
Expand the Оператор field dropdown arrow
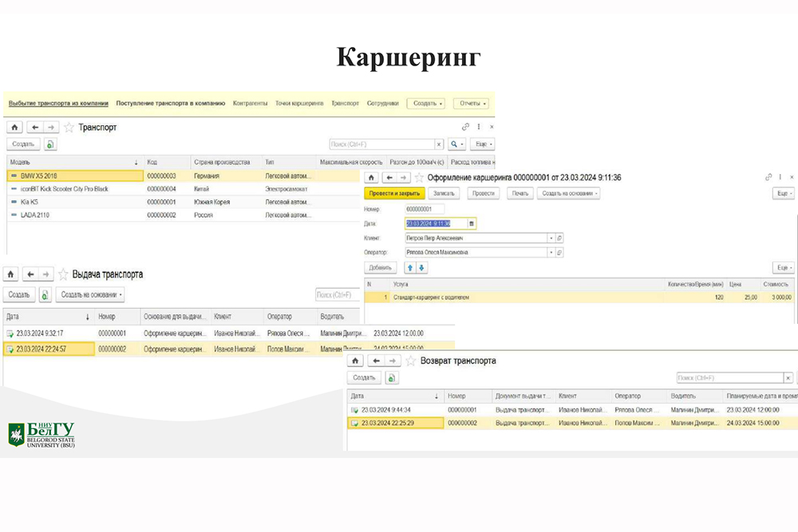[551, 252]
